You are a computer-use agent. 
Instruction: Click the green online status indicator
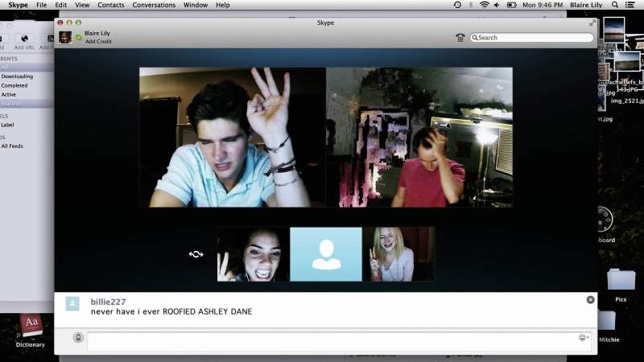(x=79, y=37)
